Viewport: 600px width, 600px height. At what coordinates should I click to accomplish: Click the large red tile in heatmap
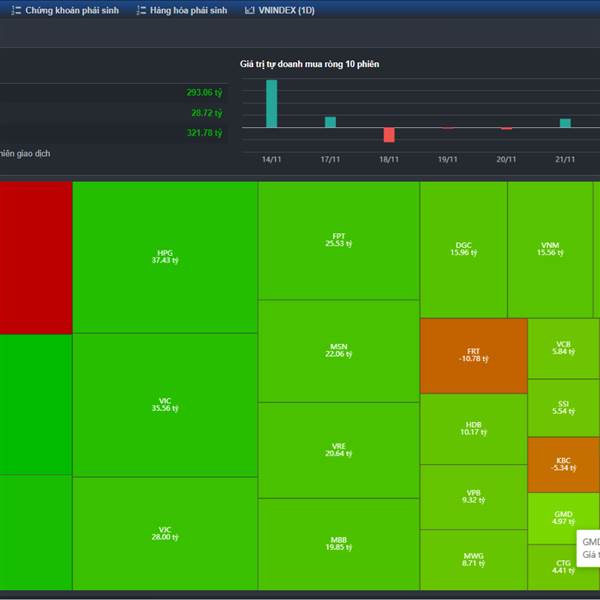click(35, 257)
